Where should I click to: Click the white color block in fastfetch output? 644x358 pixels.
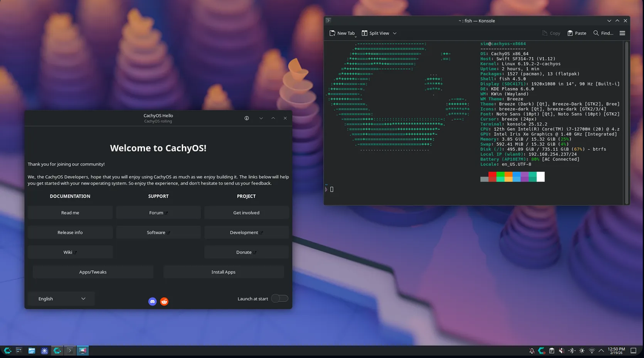pos(540,177)
